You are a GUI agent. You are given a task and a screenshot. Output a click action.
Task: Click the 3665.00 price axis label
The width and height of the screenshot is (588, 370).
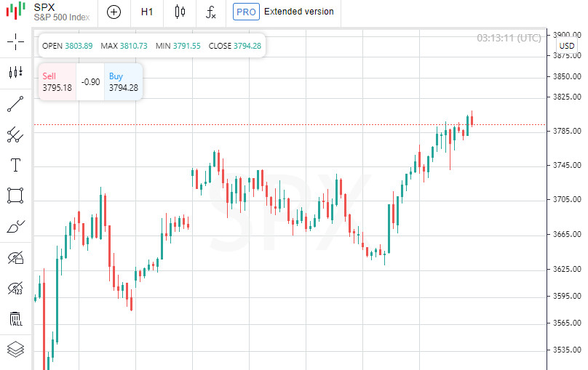[x=567, y=234]
